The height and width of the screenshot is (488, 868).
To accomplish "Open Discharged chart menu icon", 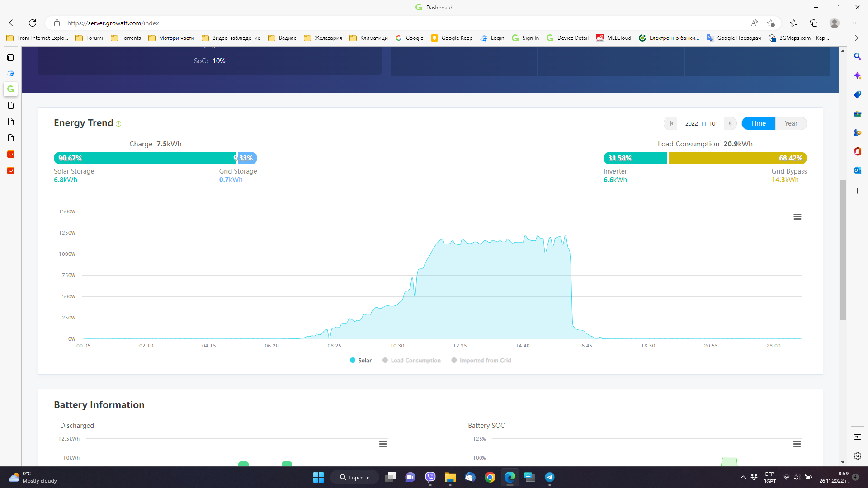I will coord(383,444).
